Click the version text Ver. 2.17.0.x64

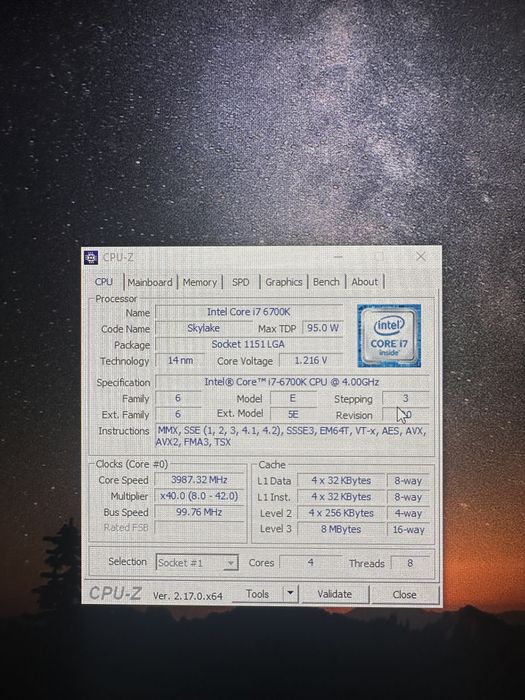pos(188,596)
